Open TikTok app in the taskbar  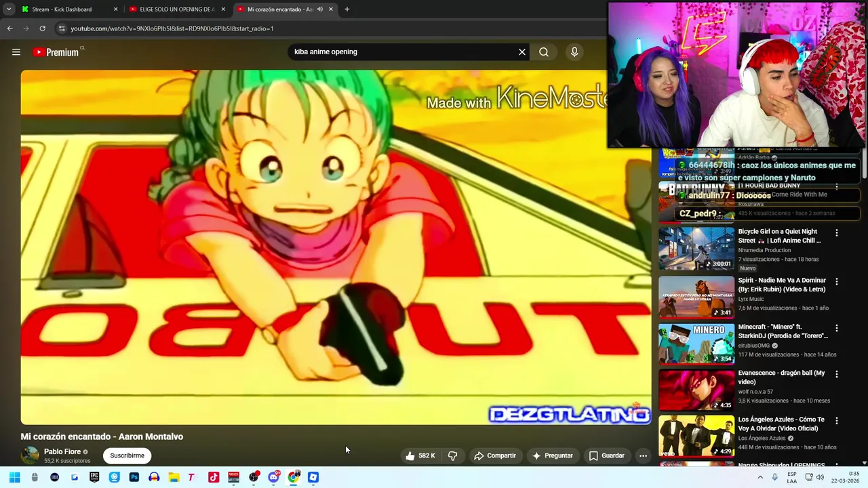(214, 477)
